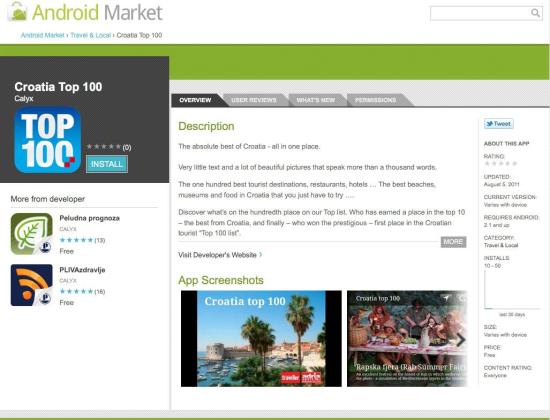
Task: Open the Android Market breadcrumb link
Action: point(42,35)
